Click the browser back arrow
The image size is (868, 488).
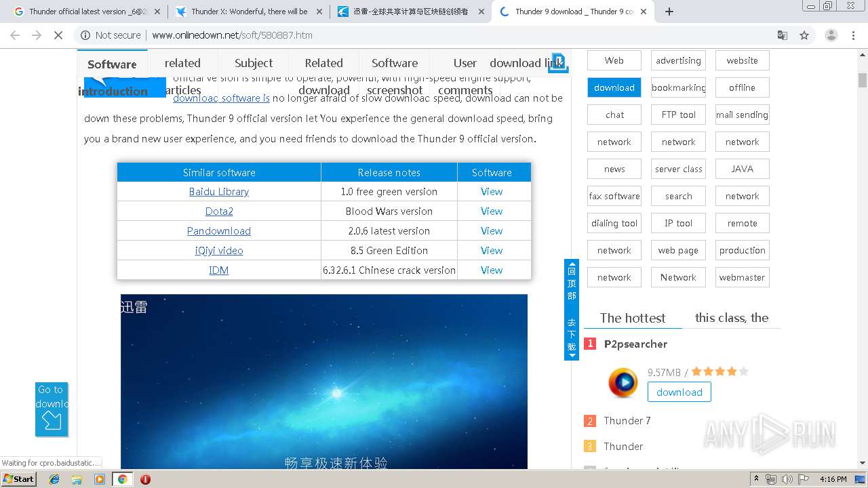(x=15, y=35)
